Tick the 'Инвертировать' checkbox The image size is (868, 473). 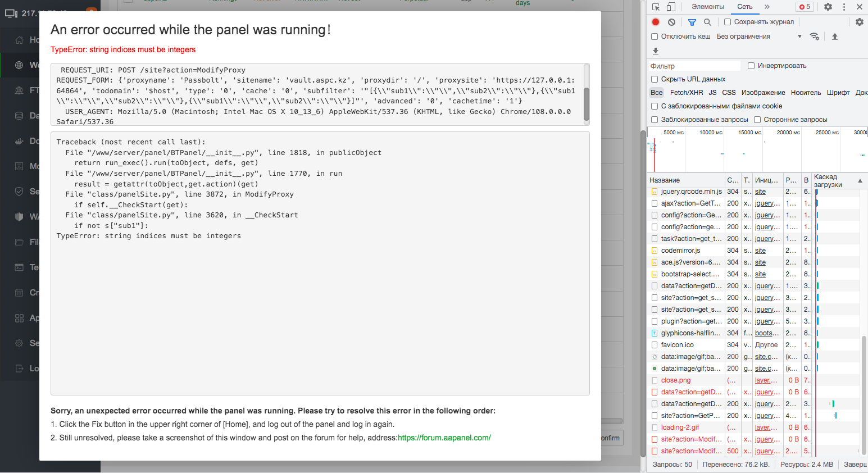point(751,66)
